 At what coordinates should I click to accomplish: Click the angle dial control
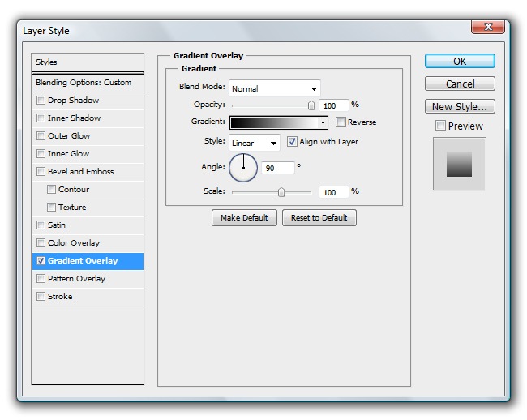pyautogui.click(x=243, y=168)
